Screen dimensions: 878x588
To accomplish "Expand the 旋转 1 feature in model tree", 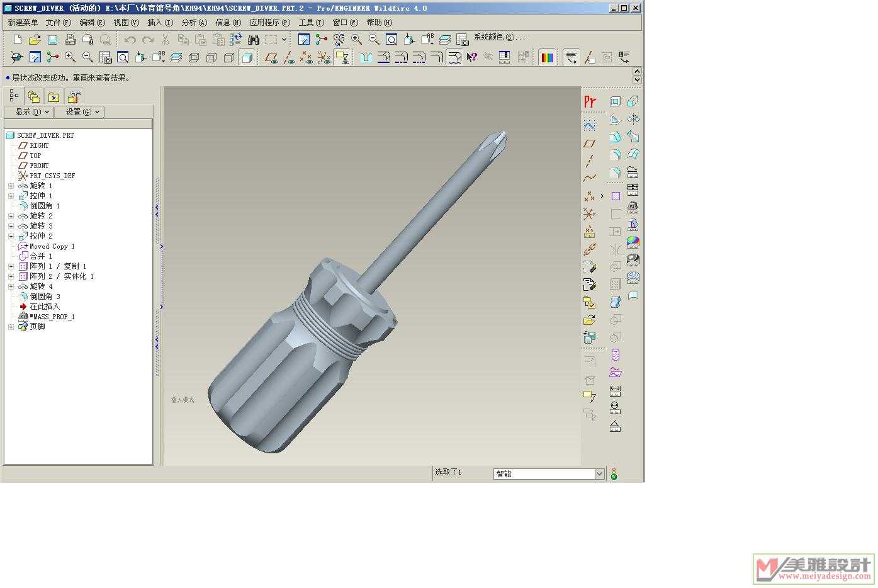I will point(11,186).
